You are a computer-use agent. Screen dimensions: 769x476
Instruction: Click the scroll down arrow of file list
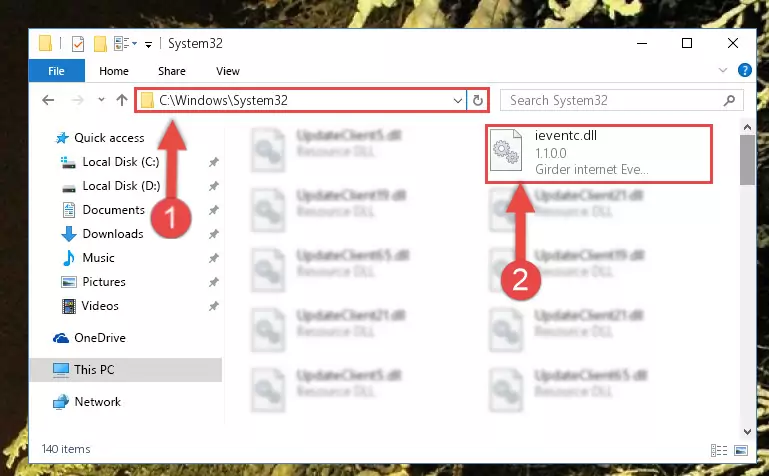[747, 432]
